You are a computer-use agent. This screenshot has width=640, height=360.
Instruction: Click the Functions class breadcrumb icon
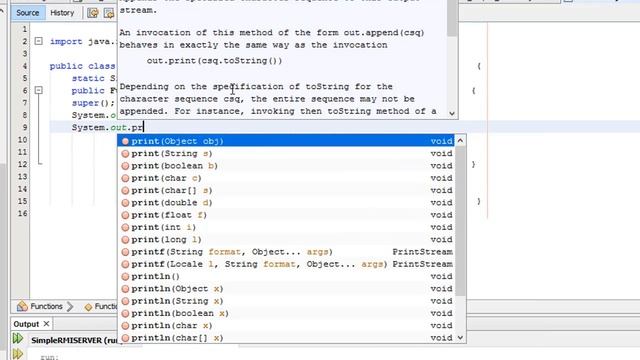22,306
